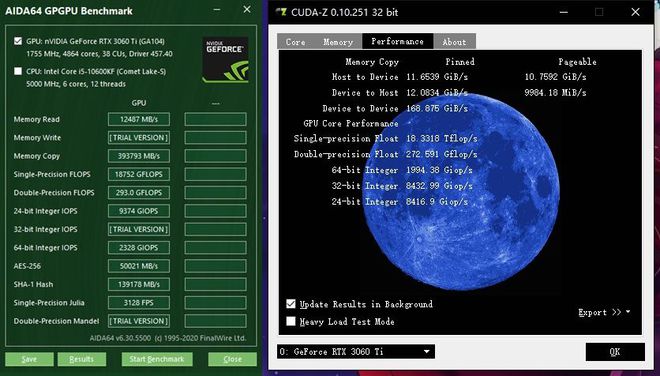
Task: Click Double-precision Float 272.591 Gflop/s value
Action: pos(442,155)
